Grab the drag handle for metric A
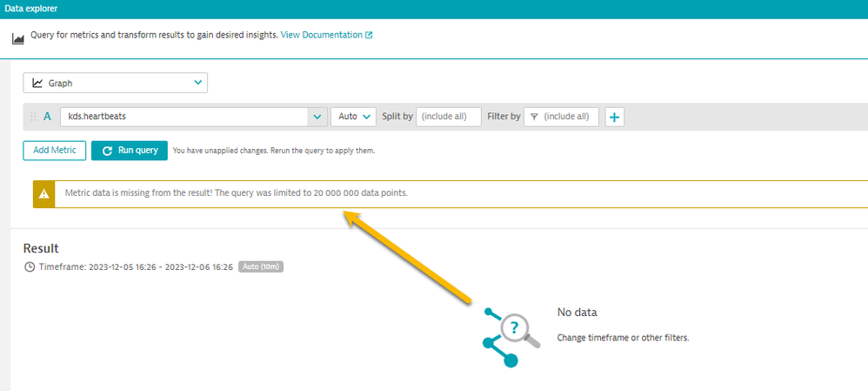The image size is (868, 391). tap(34, 117)
